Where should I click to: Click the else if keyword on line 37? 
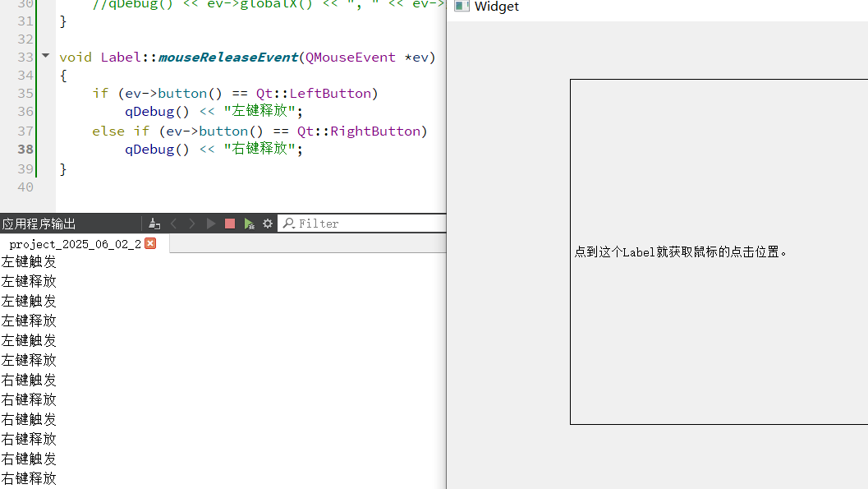[121, 131]
